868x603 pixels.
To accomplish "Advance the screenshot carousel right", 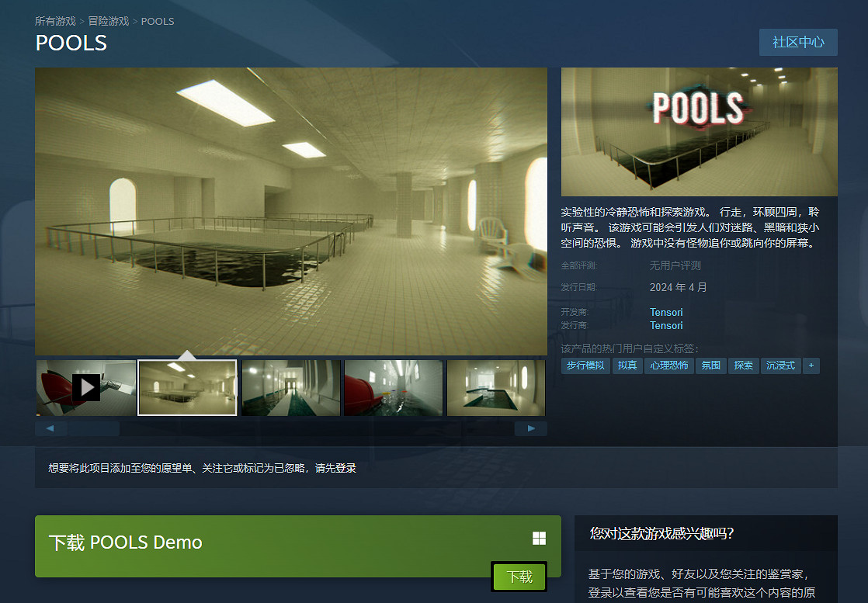I will pyautogui.click(x=531, y=428).
